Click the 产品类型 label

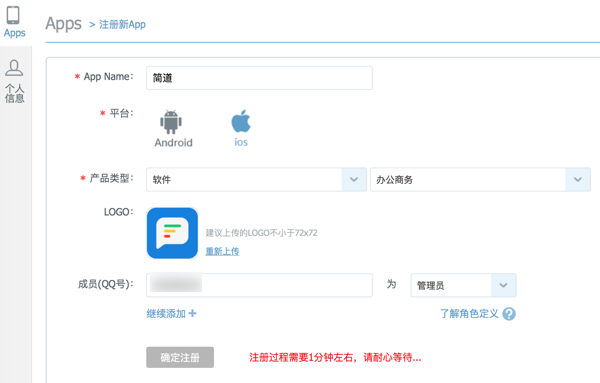pyautogui.click(x=111, y=178)
